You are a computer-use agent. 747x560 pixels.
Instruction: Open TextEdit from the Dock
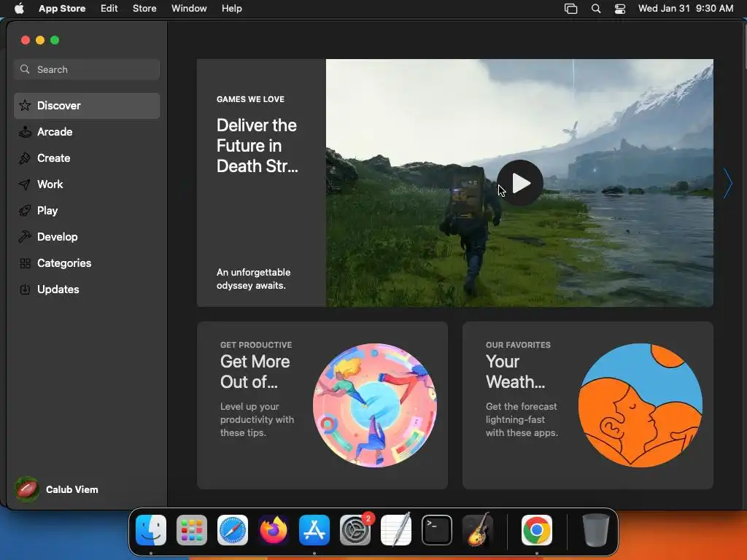point(396,530)
